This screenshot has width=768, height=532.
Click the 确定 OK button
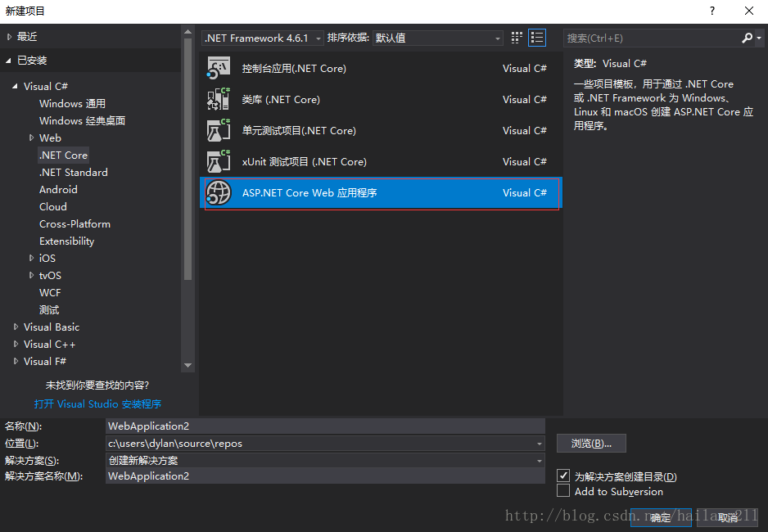(x=661, y=517)
